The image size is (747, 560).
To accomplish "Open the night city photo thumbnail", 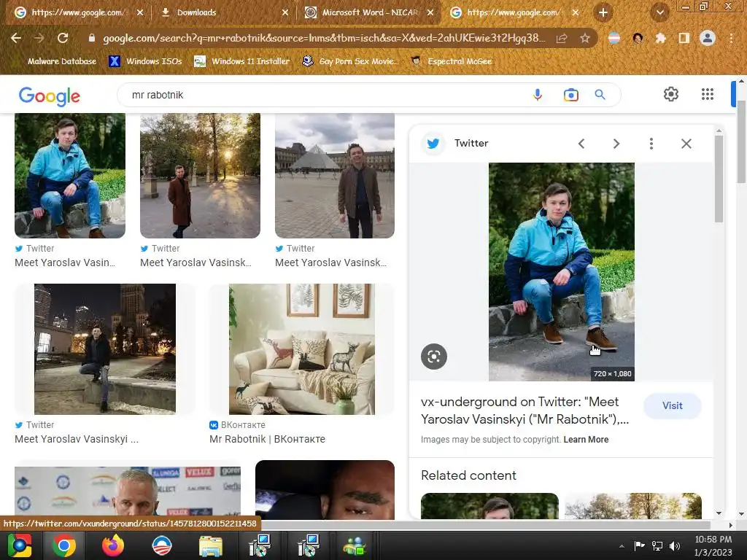I will [105, 349].
